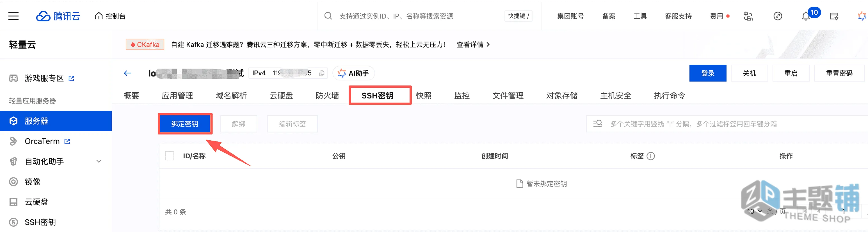Switch language with the translate icon
Viewport: 868px width, 232px height.
[748, 16]
